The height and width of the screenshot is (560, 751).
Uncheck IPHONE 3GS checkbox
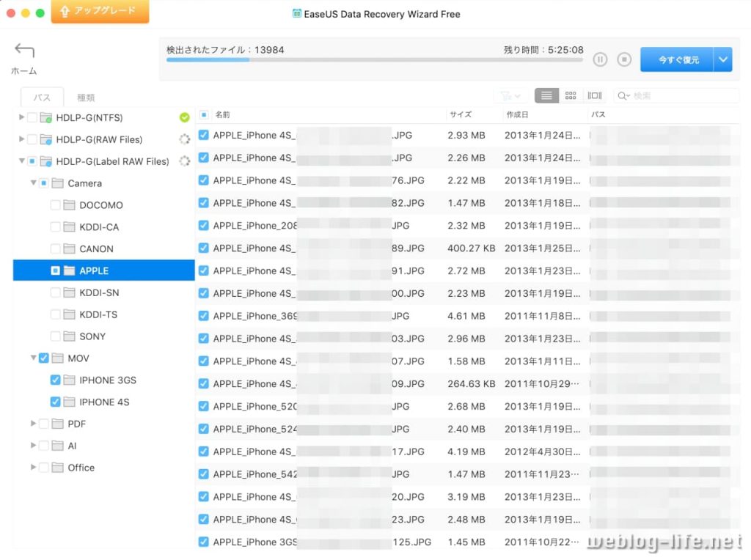pos(55,380)
